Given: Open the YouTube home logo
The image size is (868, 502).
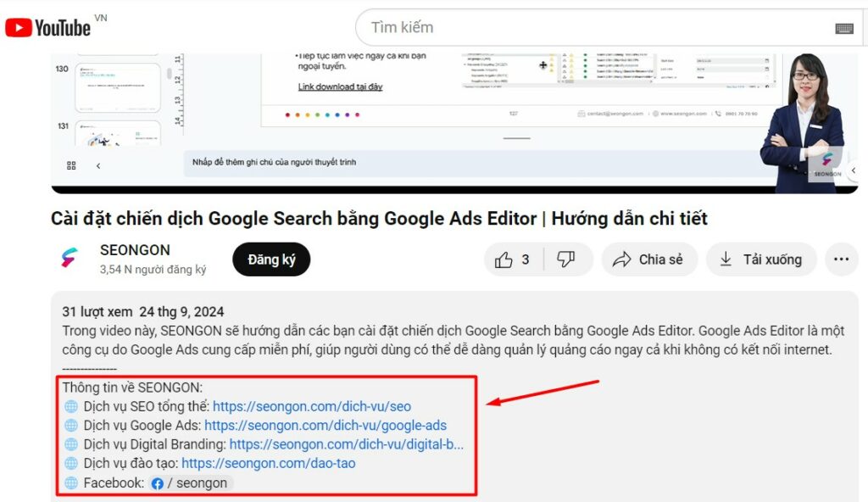Looking at the screenshot, I should pos(47,28).
